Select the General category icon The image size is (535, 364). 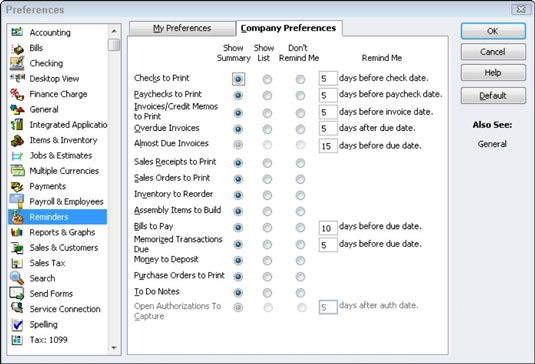coord(17,110)
